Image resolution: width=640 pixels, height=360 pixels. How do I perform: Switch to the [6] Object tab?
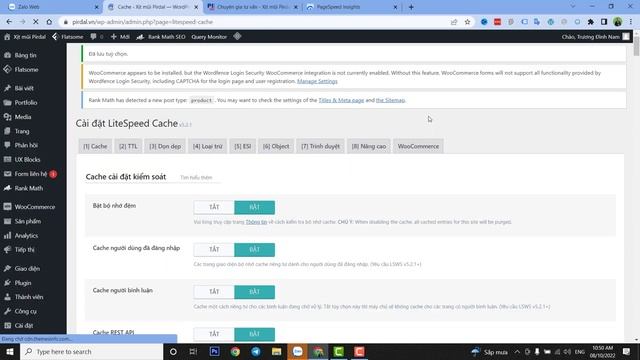[276, 146]
